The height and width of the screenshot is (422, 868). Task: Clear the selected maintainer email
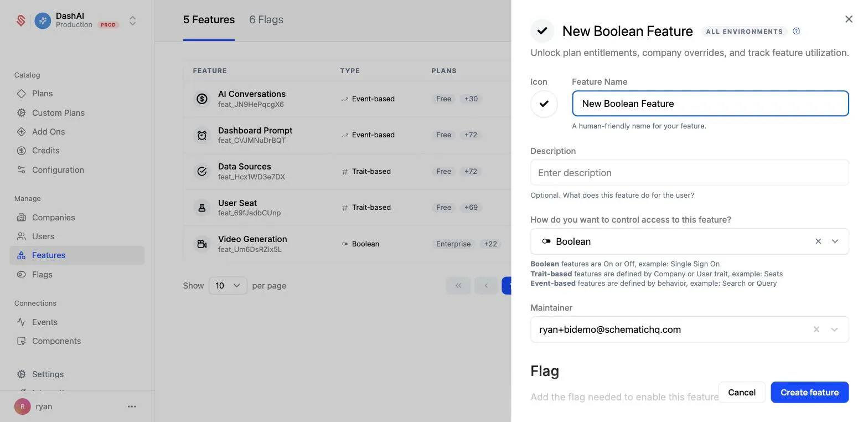click(817, 330)
